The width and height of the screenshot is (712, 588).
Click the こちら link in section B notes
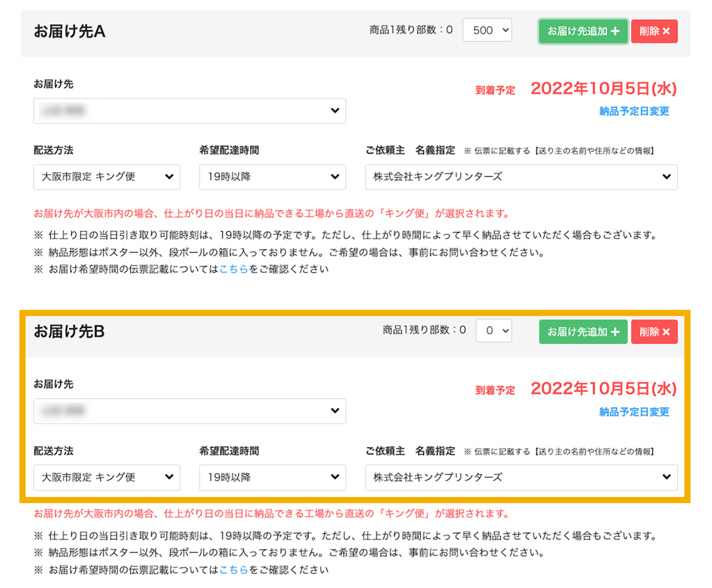coord(234,569)
